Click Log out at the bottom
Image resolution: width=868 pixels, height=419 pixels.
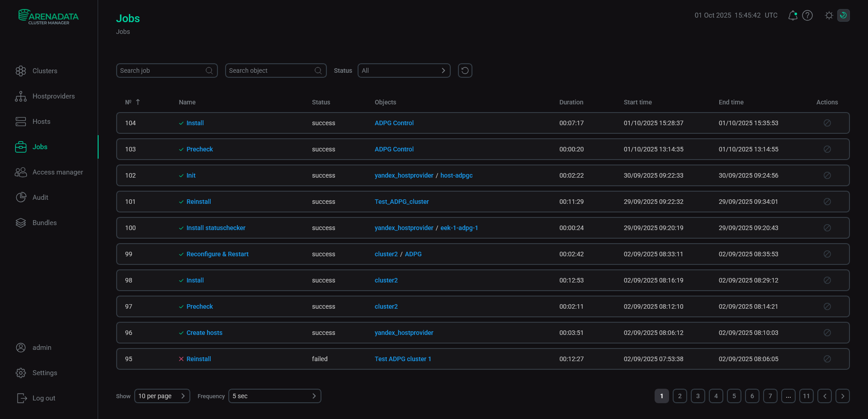tap(43, 398)
